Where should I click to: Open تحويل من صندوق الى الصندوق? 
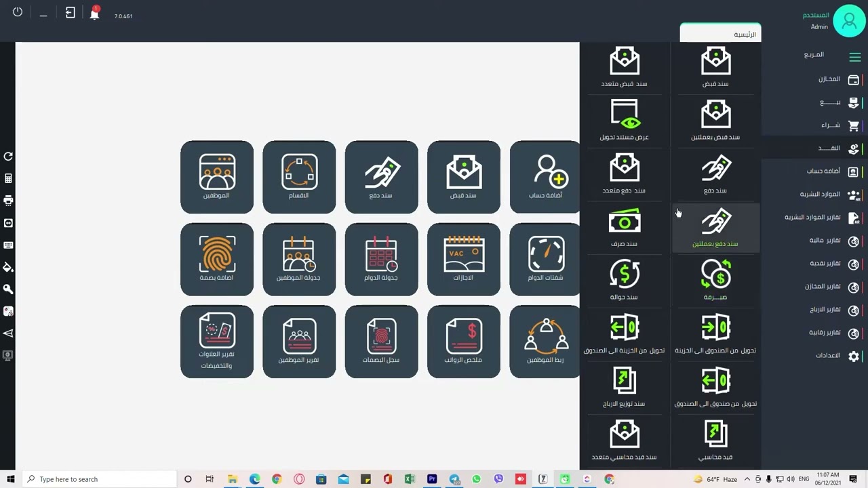pos(715,388)
